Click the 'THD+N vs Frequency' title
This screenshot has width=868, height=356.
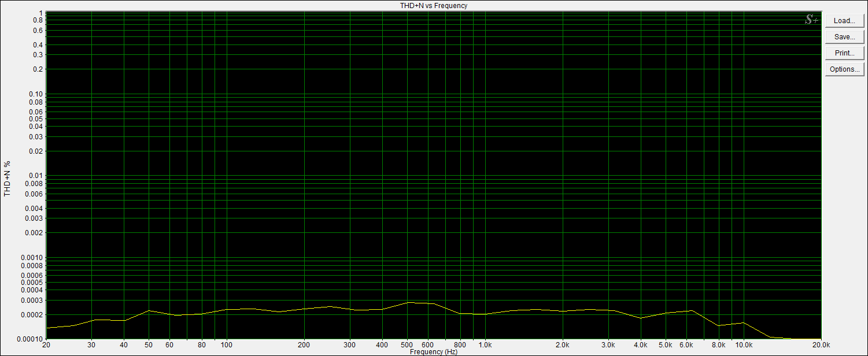point(434,5)
